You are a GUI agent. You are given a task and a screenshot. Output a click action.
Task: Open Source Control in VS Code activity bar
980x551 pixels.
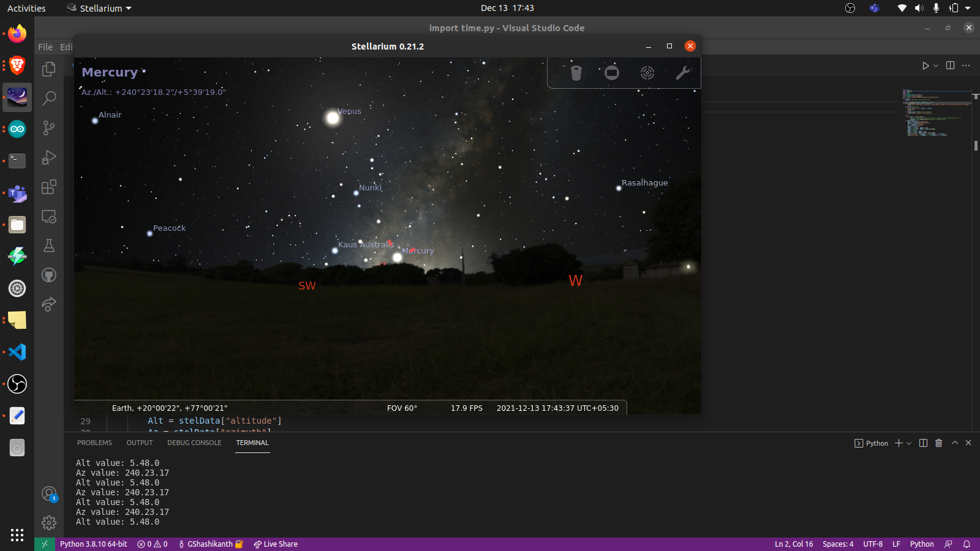coord(49,128)
